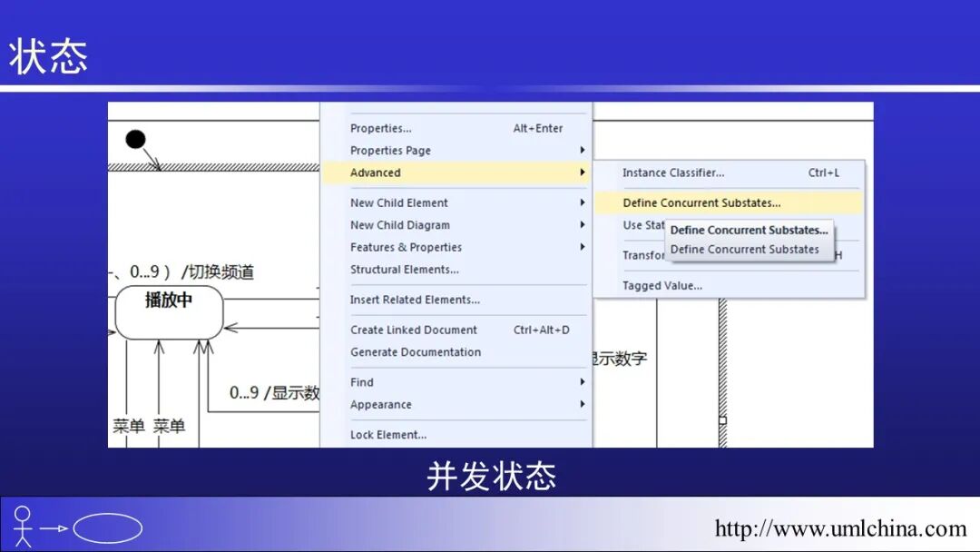
Task: Open Properties from the context menu
Action: [x=379, y=128]
